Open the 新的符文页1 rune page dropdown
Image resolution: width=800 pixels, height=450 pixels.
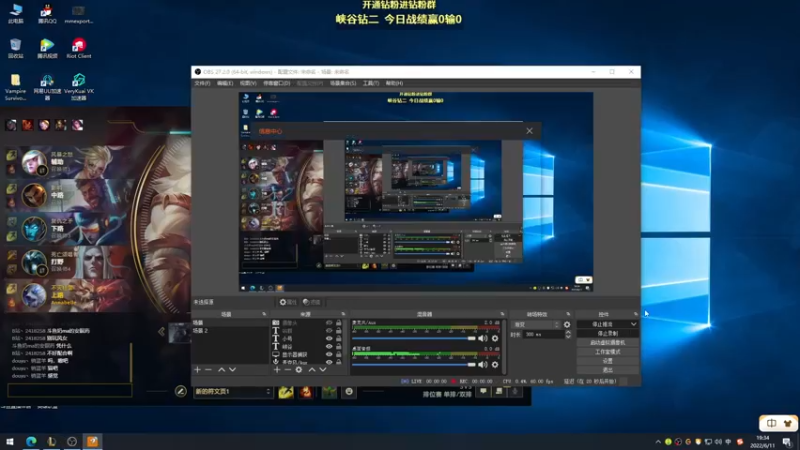click(x=233, y=391)
